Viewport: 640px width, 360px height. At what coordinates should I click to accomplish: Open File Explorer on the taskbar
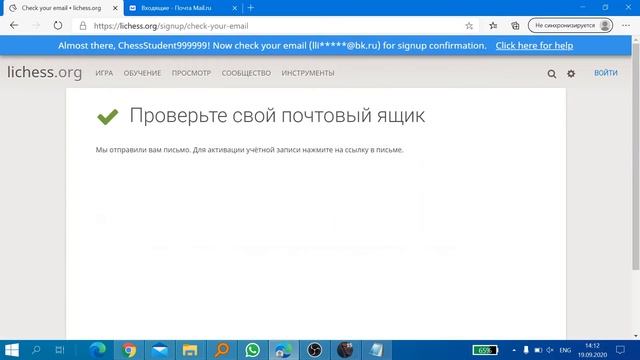point(190,350)
